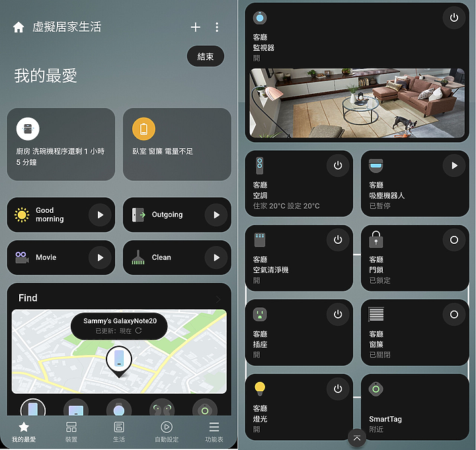The width and height of the screenshot is (476, 450).
Task: Switch to 我的最愛 tab
Action: pos(24,431)
